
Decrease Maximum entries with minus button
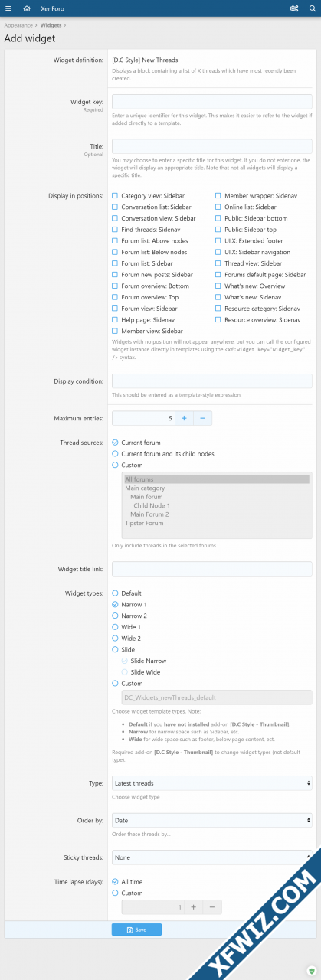click(202, 418)
